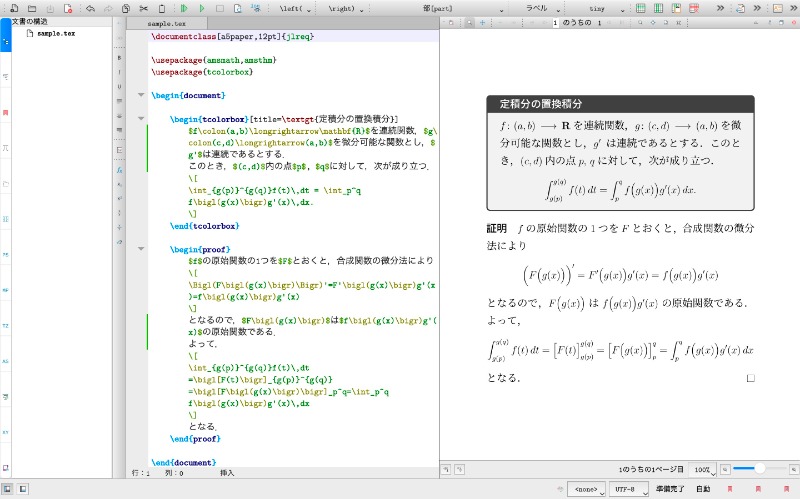Click the Cut scissors icon

coord(145,8)
